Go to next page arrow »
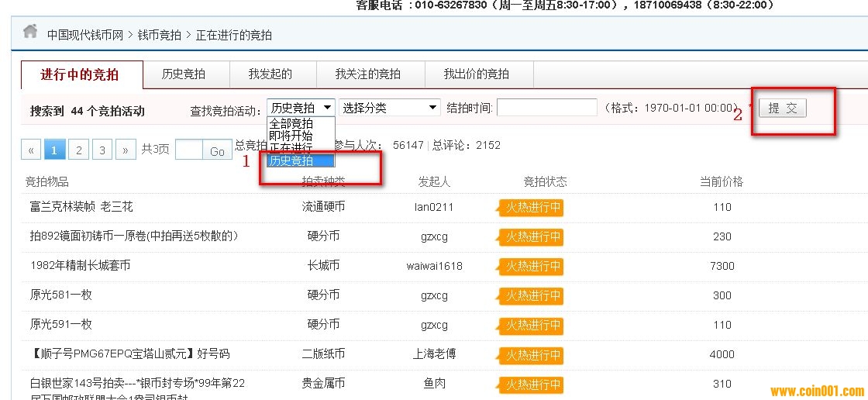Image resolution: width=868 pixels, height=400 pixels. pyautogui.click(x=126, y=150)
